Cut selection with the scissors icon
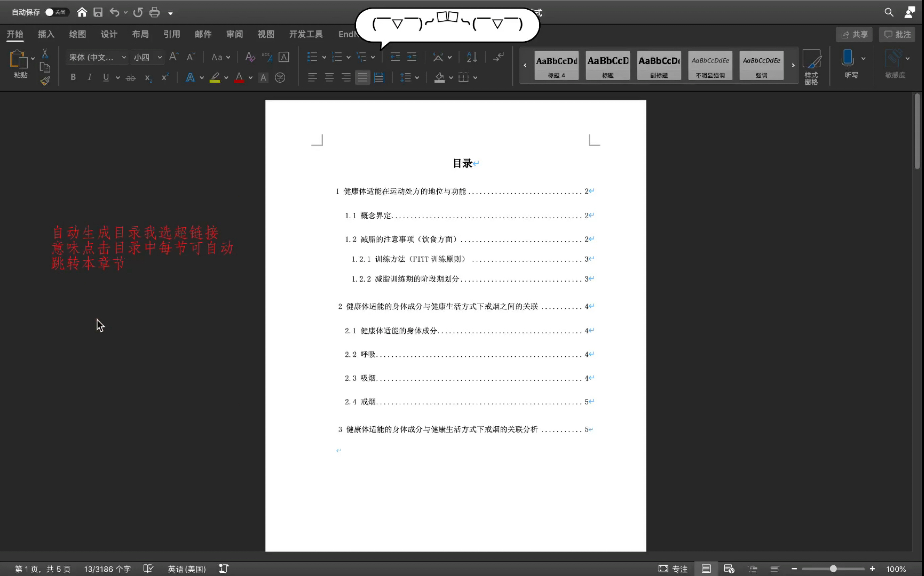The height and width of the screenshot is (576, 924). [x=45, y=53]
